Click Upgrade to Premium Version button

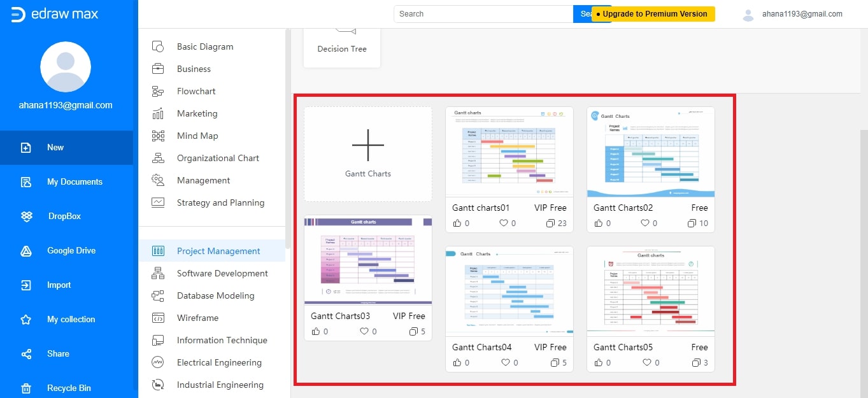coord(653,14)
